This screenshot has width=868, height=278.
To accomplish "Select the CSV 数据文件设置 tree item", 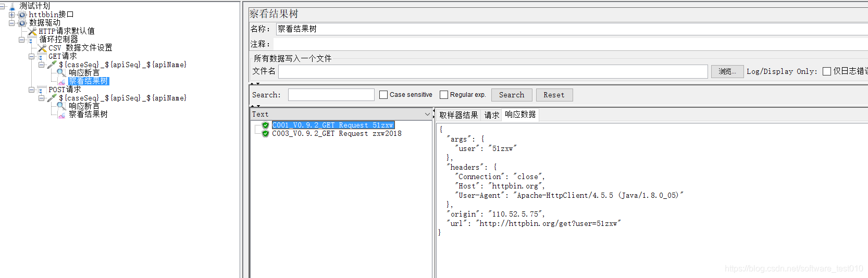I will pyautogui.click(x=80, y=48).
